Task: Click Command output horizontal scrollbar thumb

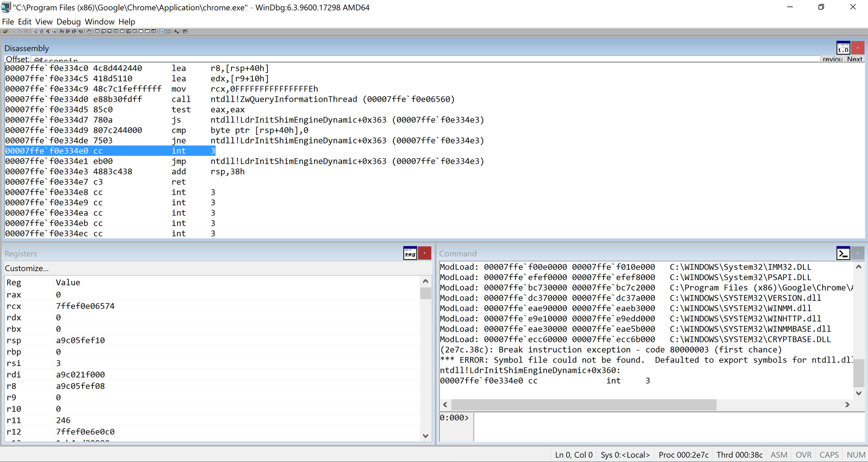Action: 583,405
